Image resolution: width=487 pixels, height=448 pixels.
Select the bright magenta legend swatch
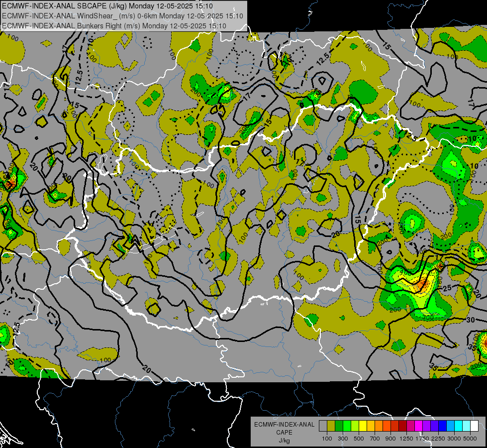point(419,426)
